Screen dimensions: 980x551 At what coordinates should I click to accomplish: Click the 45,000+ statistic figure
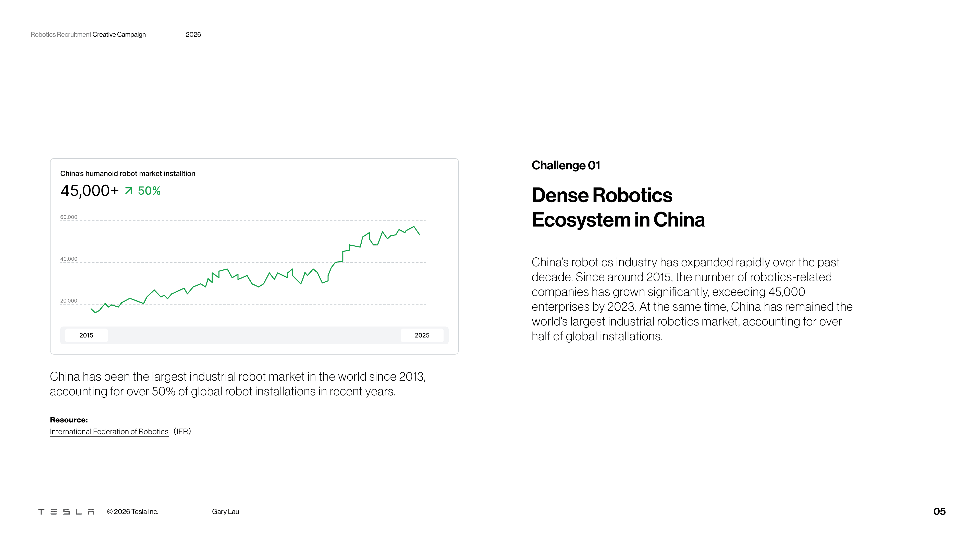click(x=89, y=191)
